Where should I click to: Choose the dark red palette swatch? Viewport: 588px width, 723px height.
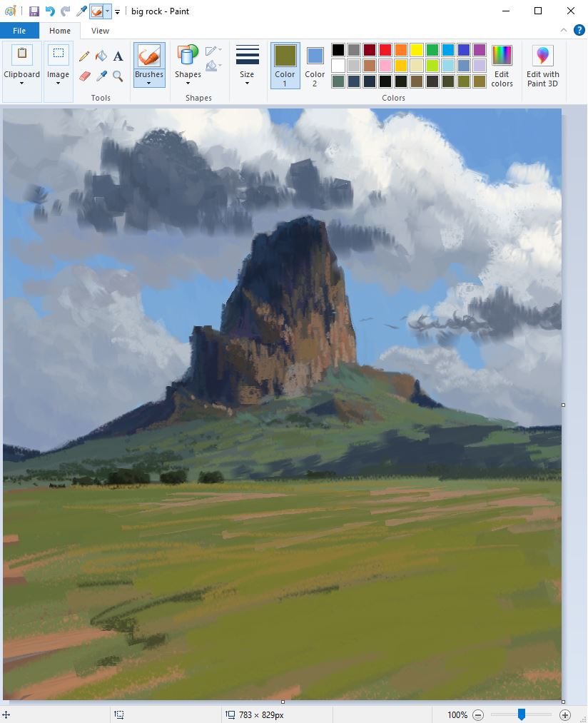pyautogui.click(x=370, y=49)
